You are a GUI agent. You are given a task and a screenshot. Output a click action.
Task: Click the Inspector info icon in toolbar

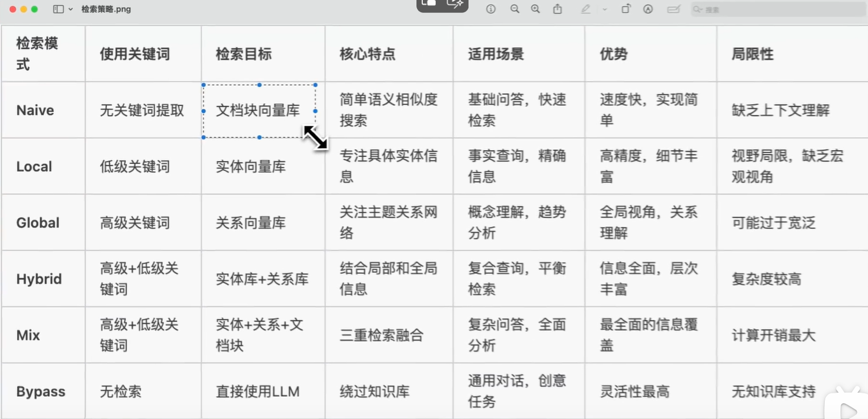pos(491,9)
